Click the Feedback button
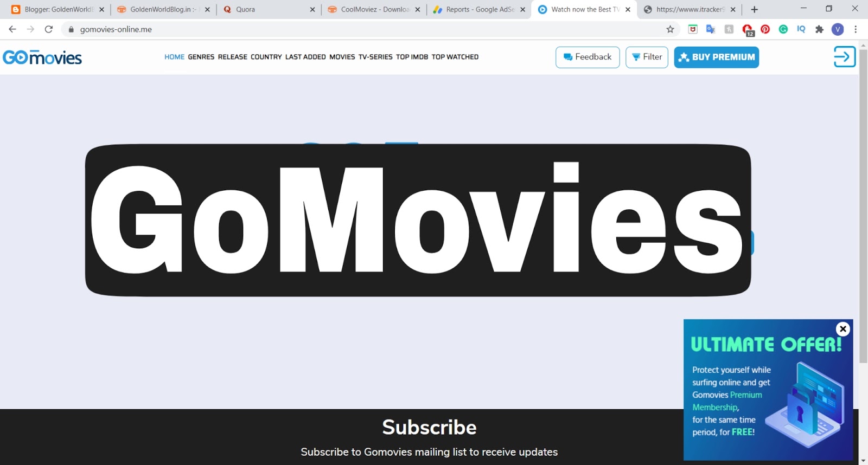868x465 pixels. (588, 57)
